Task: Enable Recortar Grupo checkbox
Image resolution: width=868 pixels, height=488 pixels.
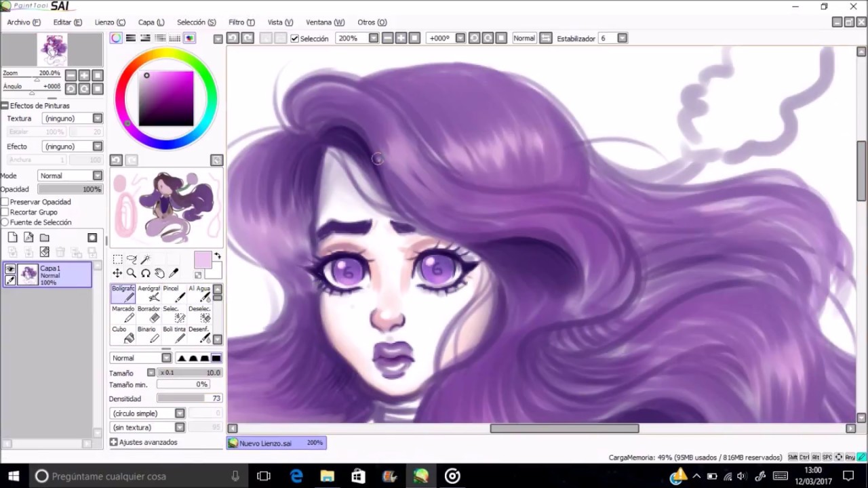Action: pos(5,212)
